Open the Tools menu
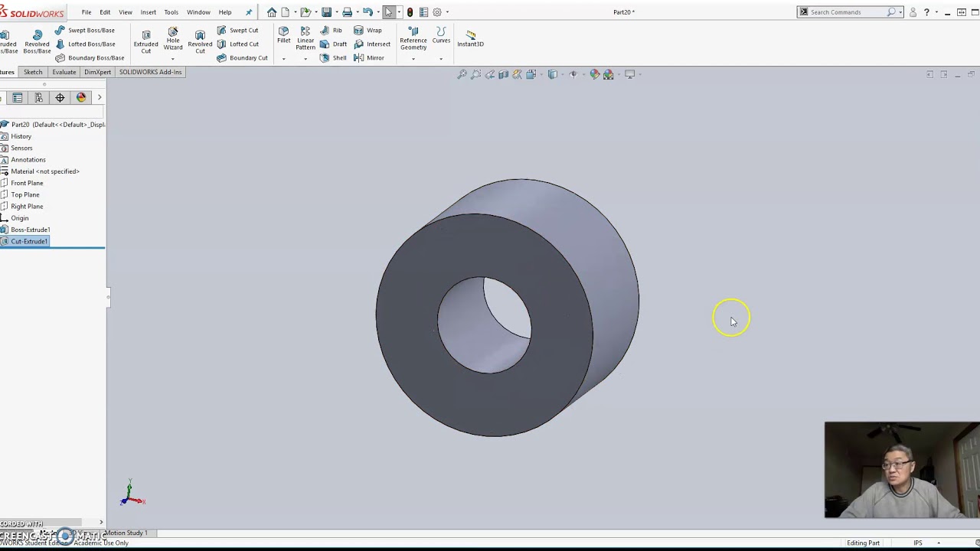The image size is (980, 551). pyautogui.click(x=171, y=12)
